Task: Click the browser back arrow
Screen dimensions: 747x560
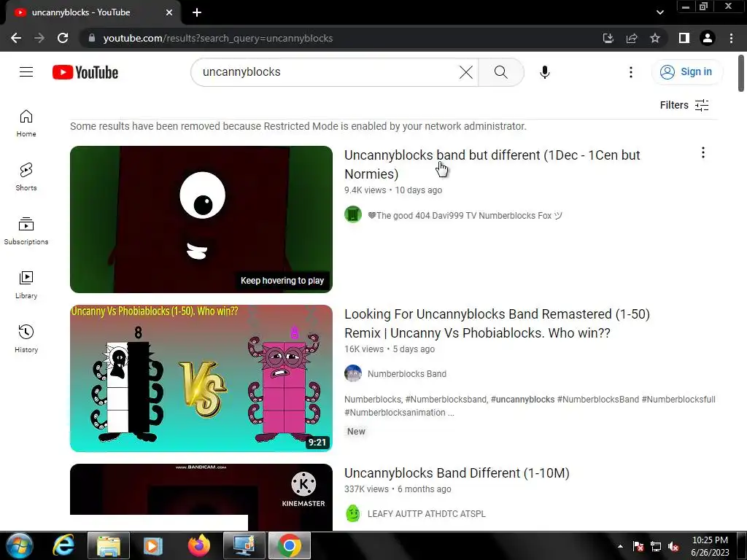Action: click(x=16, y=38)
